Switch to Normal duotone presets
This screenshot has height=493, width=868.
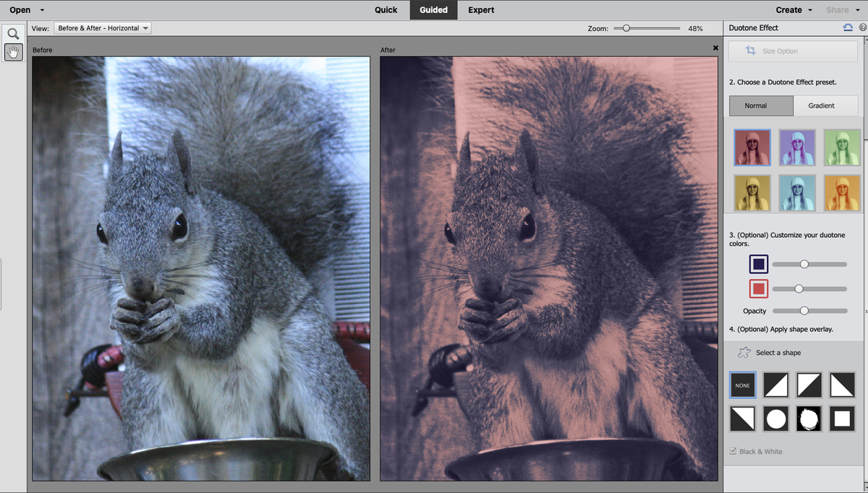click(x=761, y=106)
